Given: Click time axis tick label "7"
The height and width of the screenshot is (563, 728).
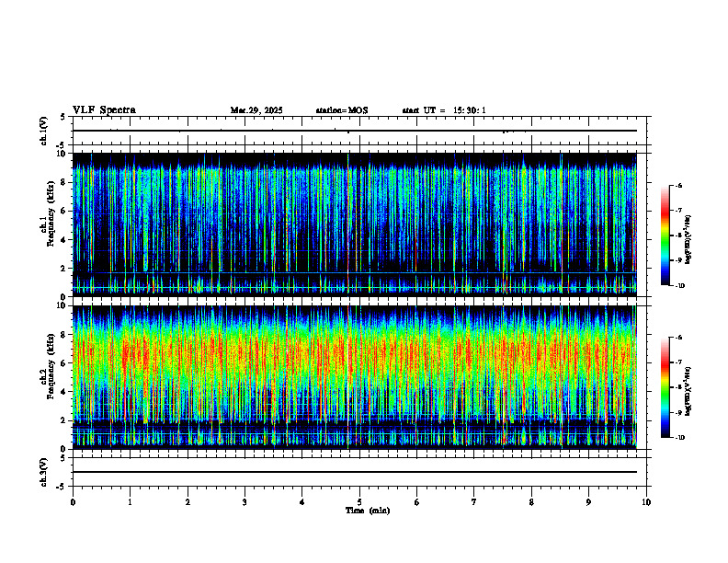Looking at the screenshot, I should click(474, 502).
